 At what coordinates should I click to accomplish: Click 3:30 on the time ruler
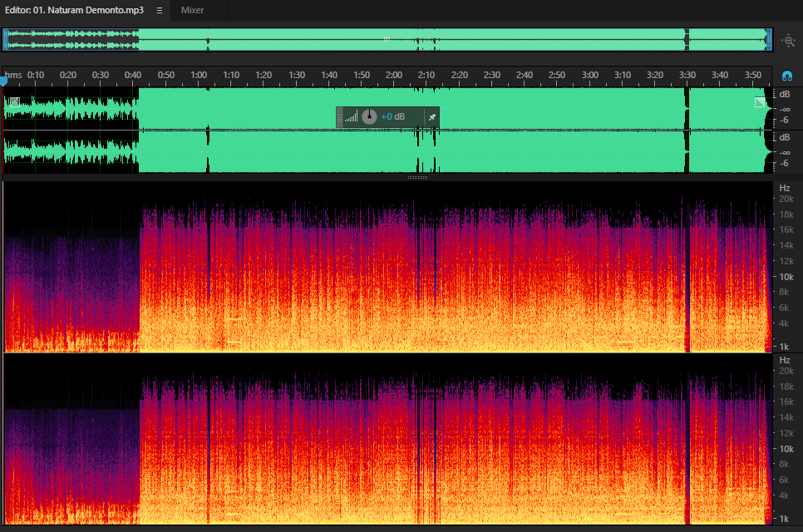pyautogui.click(x=687, y=75)
